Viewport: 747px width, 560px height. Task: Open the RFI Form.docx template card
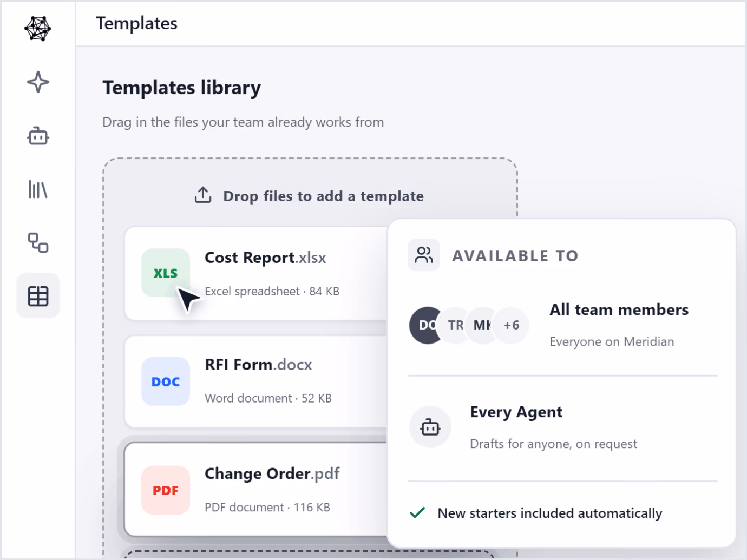(x=256, y=381)
